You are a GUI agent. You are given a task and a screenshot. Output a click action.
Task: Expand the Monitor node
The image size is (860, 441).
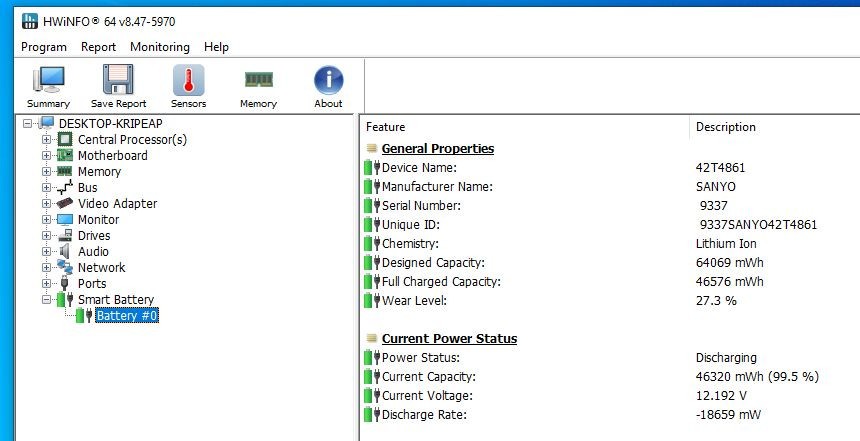(47, 219)
